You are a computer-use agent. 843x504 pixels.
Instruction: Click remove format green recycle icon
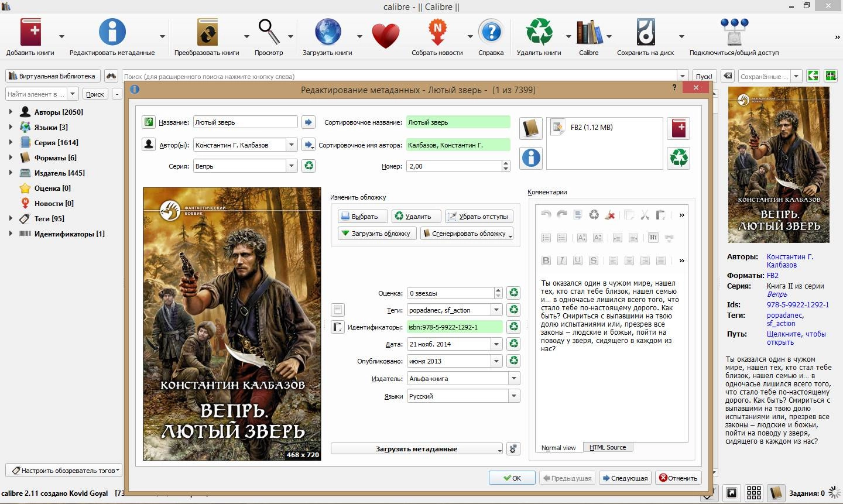click(x=678, y=157)
